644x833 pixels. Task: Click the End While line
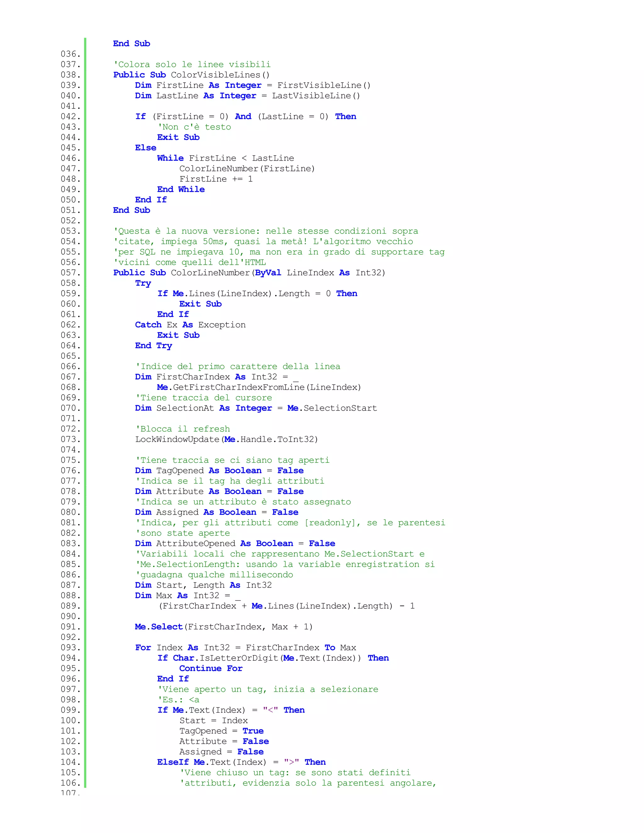(x=181, y=189)
